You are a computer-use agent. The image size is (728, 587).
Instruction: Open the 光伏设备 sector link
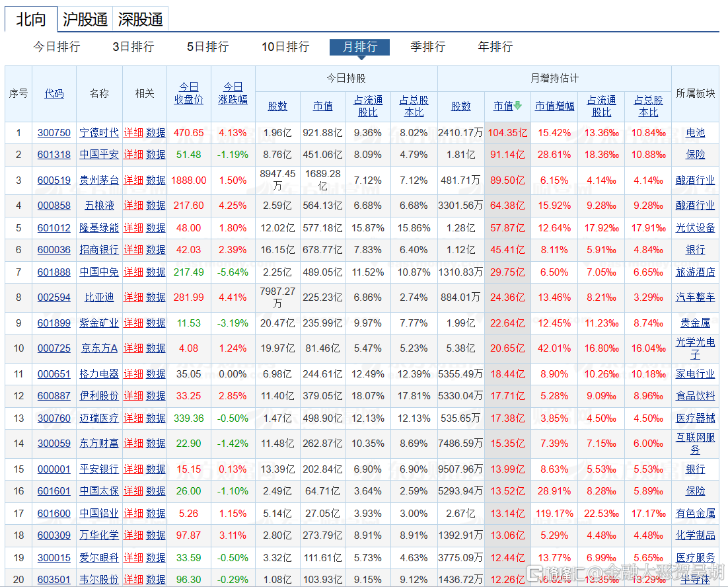tap(696, 228)
